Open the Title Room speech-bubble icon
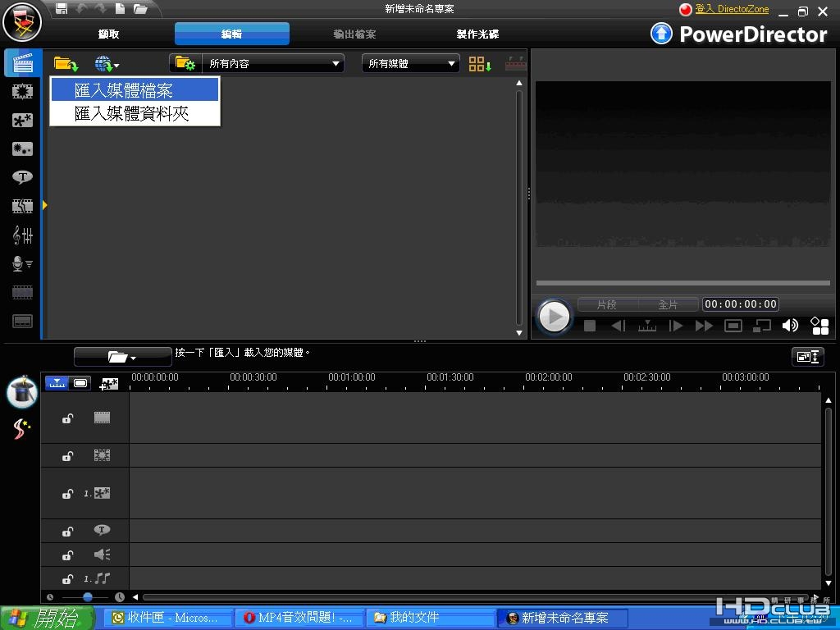The image size is (840, 630). pos(22,177)
